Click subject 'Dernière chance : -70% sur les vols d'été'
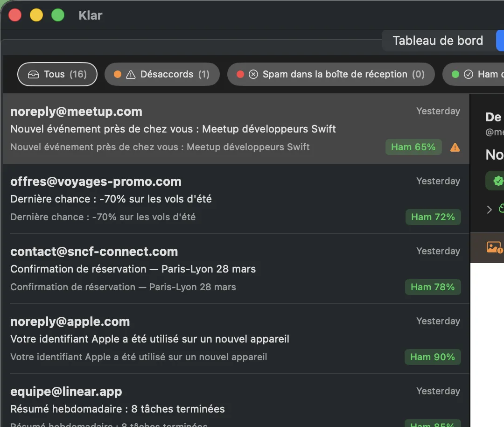This screenshot has height=427, width=504. pos(111,199)
